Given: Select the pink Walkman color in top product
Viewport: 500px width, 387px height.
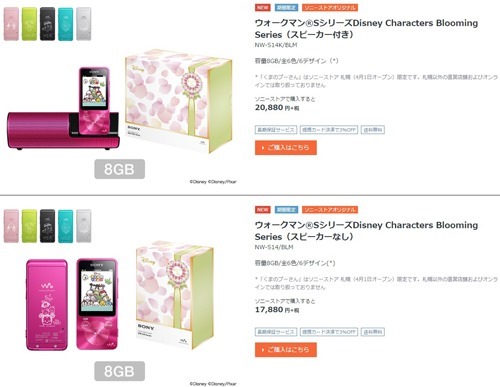Looking at the screenshot, I should coord(11,24).
